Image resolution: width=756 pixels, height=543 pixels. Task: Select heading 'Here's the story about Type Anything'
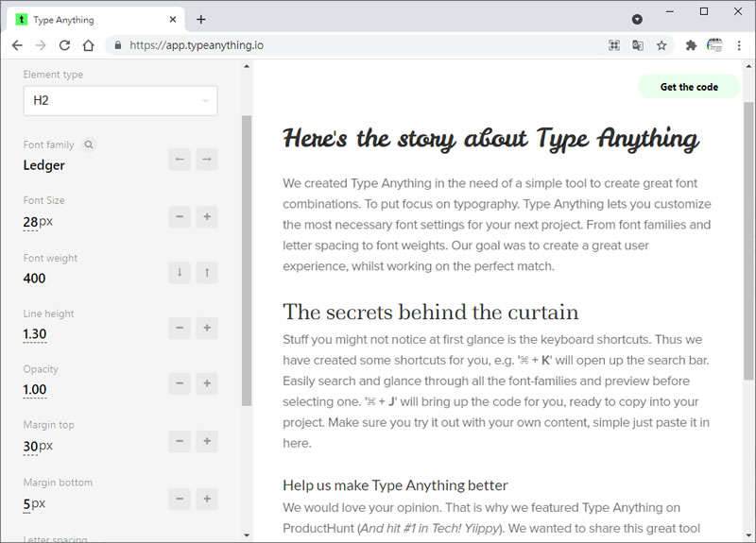pyautogui.click(x=490, y=139)
